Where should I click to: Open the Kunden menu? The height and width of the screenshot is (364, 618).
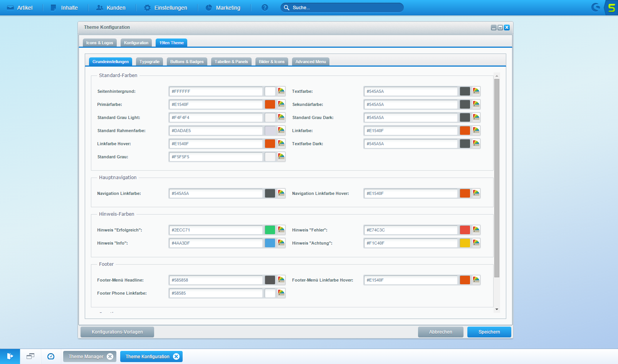[x=111, y=8]
